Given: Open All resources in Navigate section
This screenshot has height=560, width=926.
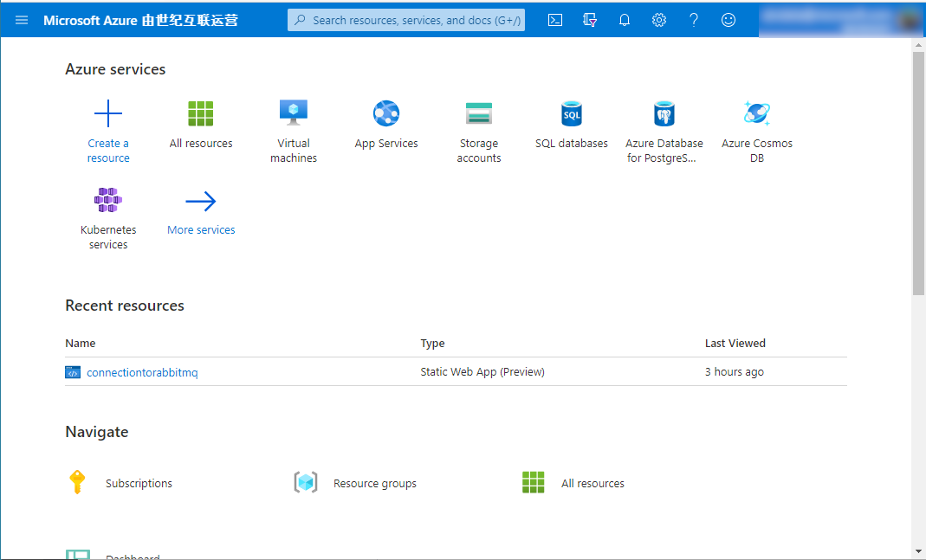Looking at the screenshot, I should [x=593, y=483].
